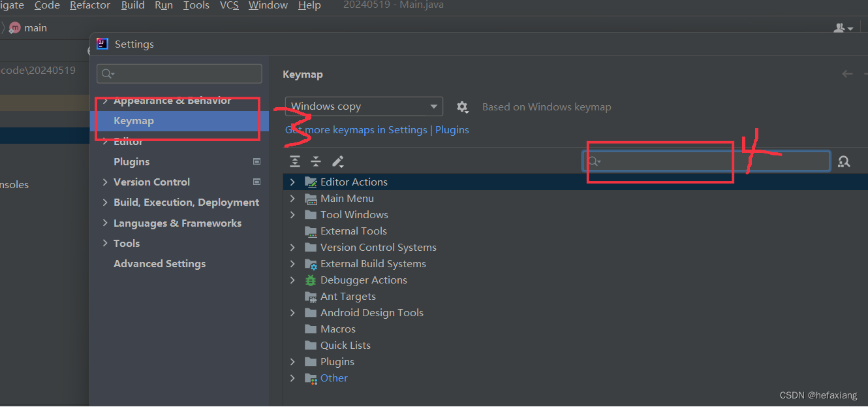Click the settings search field

click(x=179, y=74)
